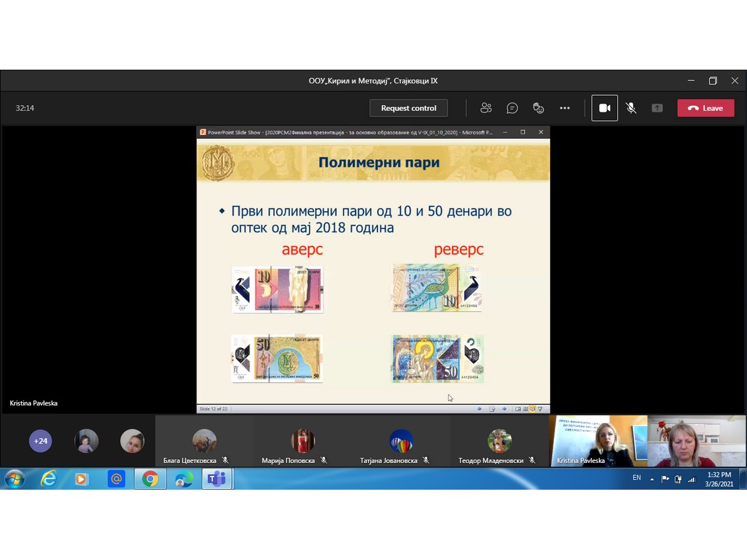
Task: Click the muted mic icon beside Теодор Младеновски
Action: click(x=532, y=460)
